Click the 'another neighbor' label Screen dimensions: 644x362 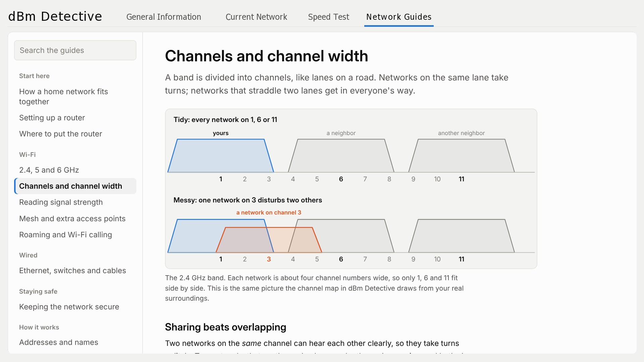pyautogui.click(x=461, y=133)
